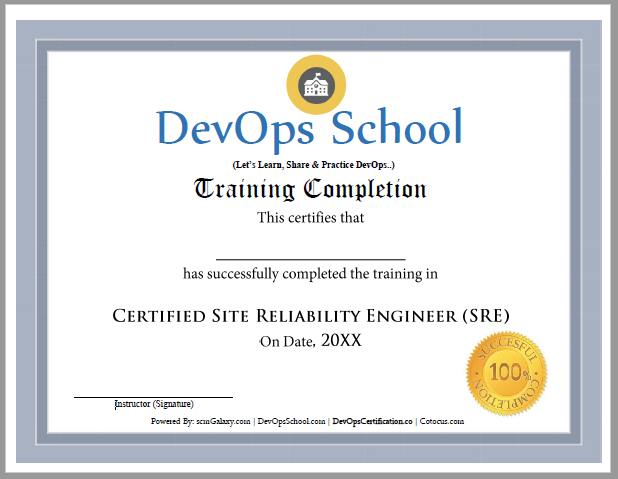Image resolution: width=618 pixels, height=479 pixels.
Task: Select the word 'DevOps' in the large blue title
Action: pos(237,128)
